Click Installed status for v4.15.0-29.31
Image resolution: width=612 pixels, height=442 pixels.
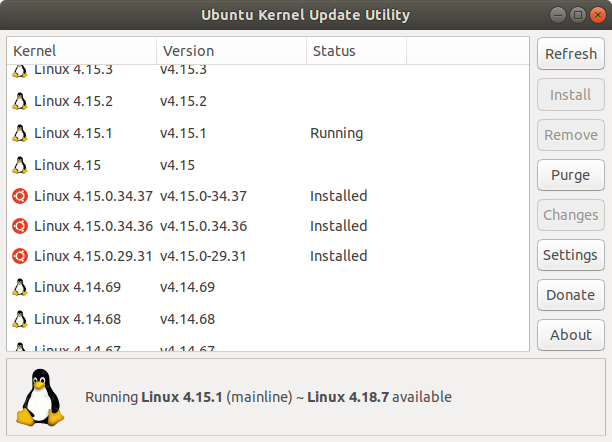pyautogui.click(x=338, y=256)
